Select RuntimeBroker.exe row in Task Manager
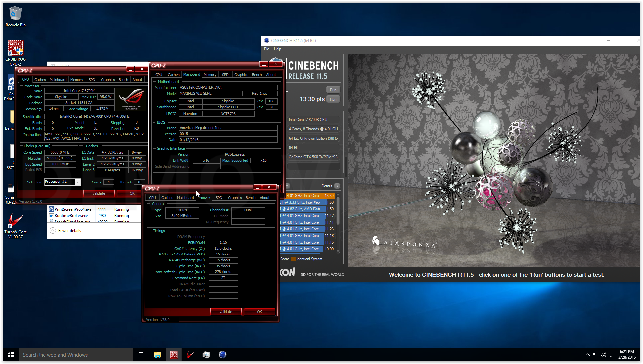The width and height of the screenshot is (643, 364). 94,216
